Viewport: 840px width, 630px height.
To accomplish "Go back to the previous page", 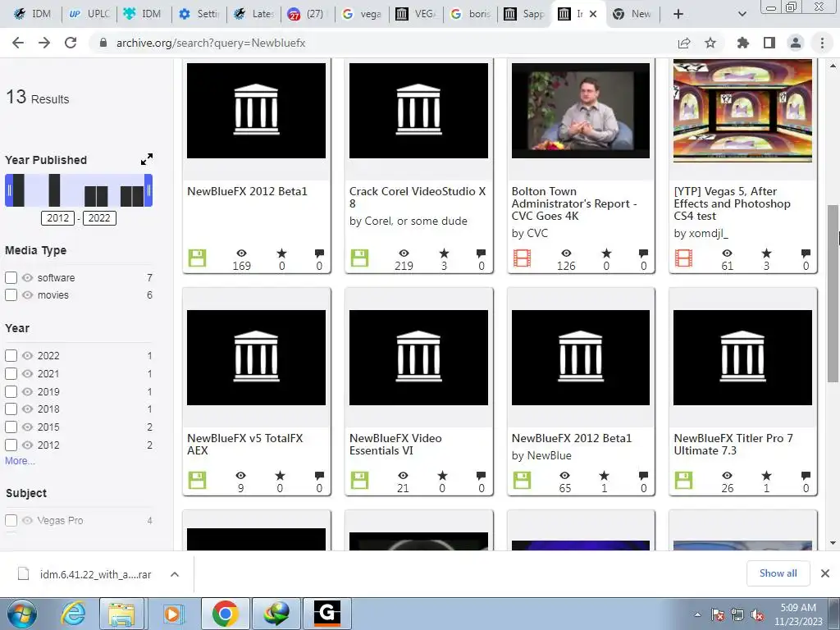I will pos(18,43).
